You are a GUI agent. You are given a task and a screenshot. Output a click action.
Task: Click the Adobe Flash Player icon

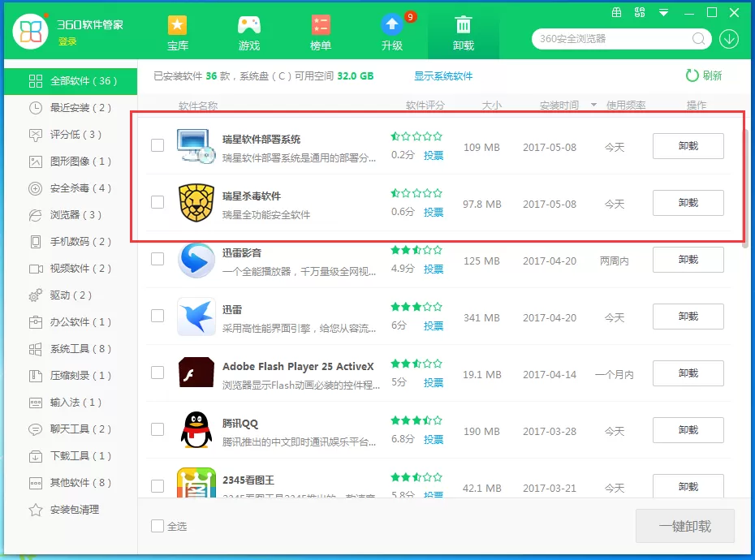pyautogui.click(x=196, y=373)
